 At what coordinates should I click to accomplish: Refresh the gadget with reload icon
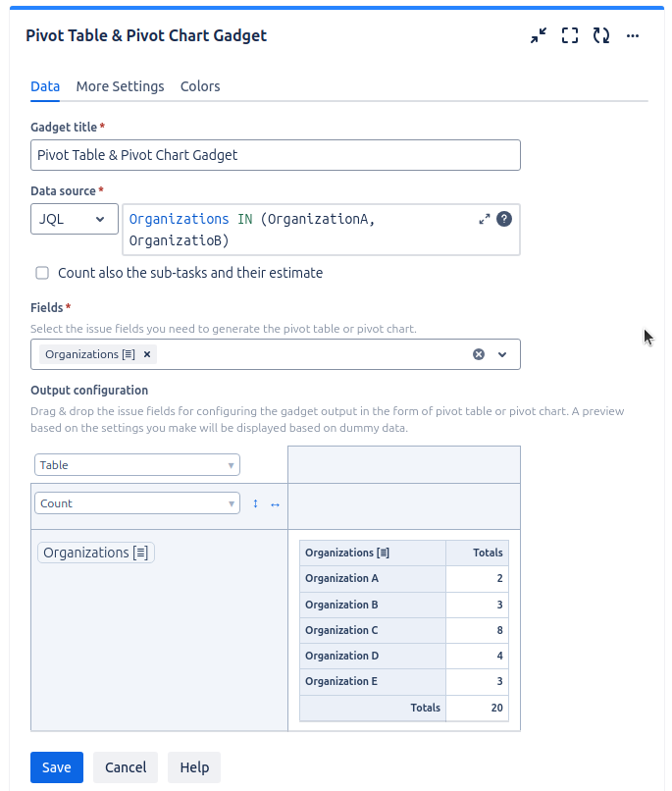601,35
